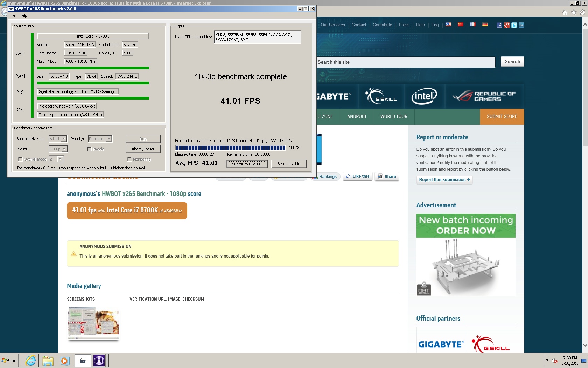Open Windows Explorer folder in taskbar
Image resolution: width=588 pixels, height=368 pixels.
click(48, 361)
